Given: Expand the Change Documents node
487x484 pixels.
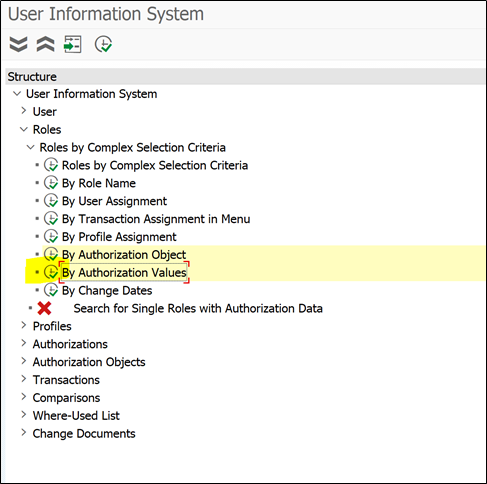Looking at the screenshot, I should pos(24,433).
